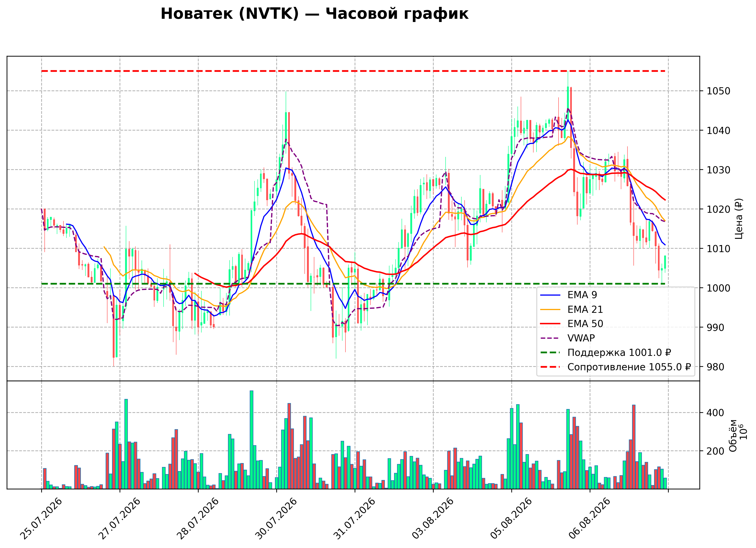The width and height of the screenshot is (756, 548).
Task: Select the EMA 50 legend entry
Action: pos(572,324)
